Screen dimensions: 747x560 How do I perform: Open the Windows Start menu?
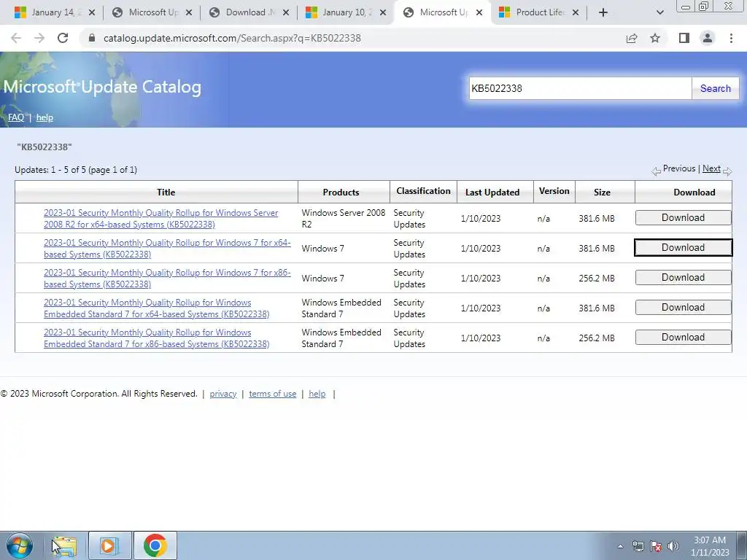click(20, 545)
